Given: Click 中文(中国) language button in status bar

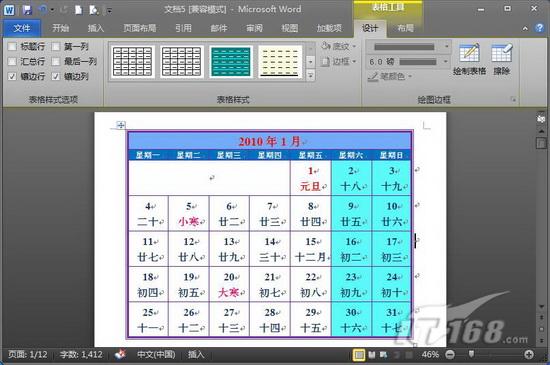Looking at the screenshot, I should 156,354.
